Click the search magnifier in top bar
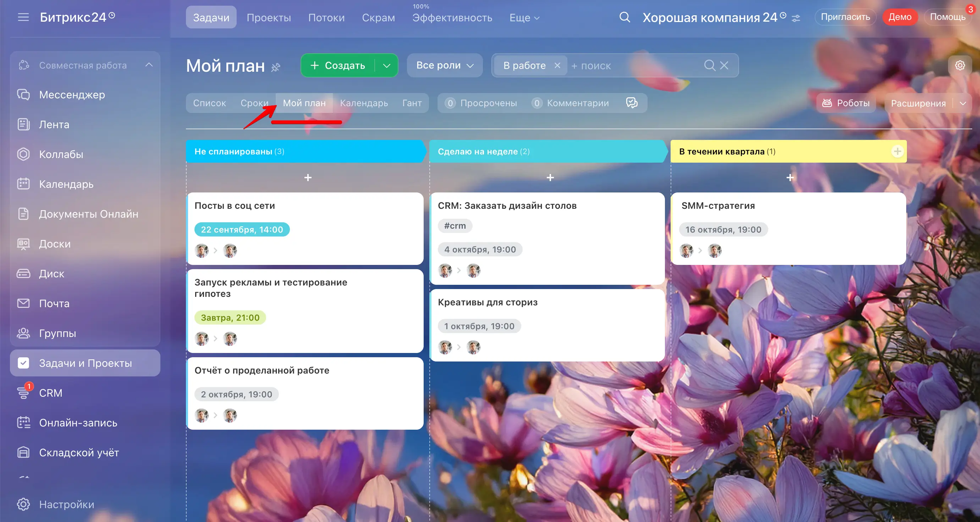Image resolution: width=980 pixels, height=522 pixels. click(x=624, y=17)
